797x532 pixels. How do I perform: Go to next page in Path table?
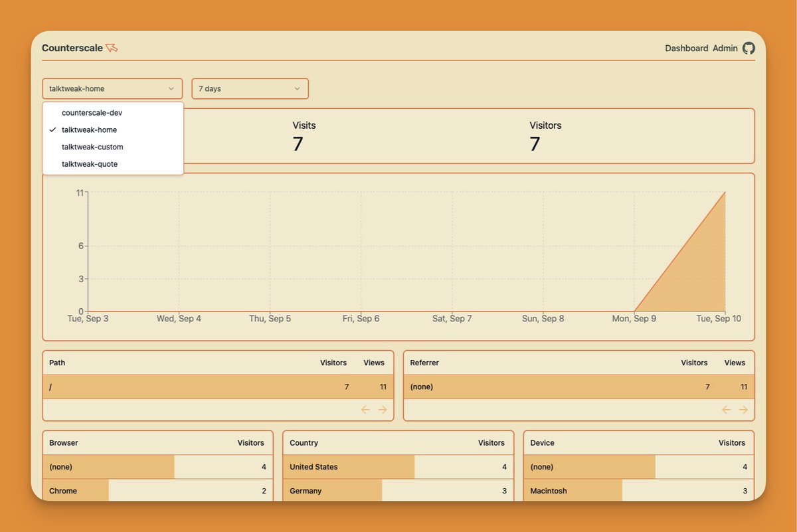[383, 410]
